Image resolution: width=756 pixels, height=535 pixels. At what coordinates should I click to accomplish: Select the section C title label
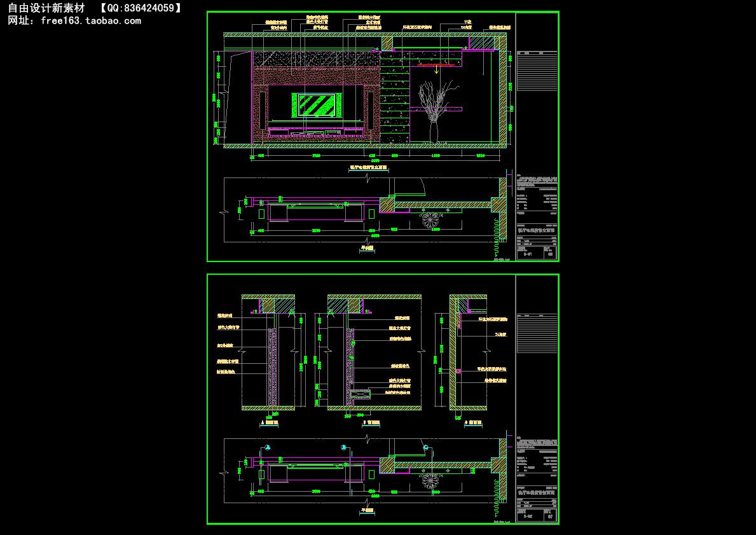(x=472, y=423)
